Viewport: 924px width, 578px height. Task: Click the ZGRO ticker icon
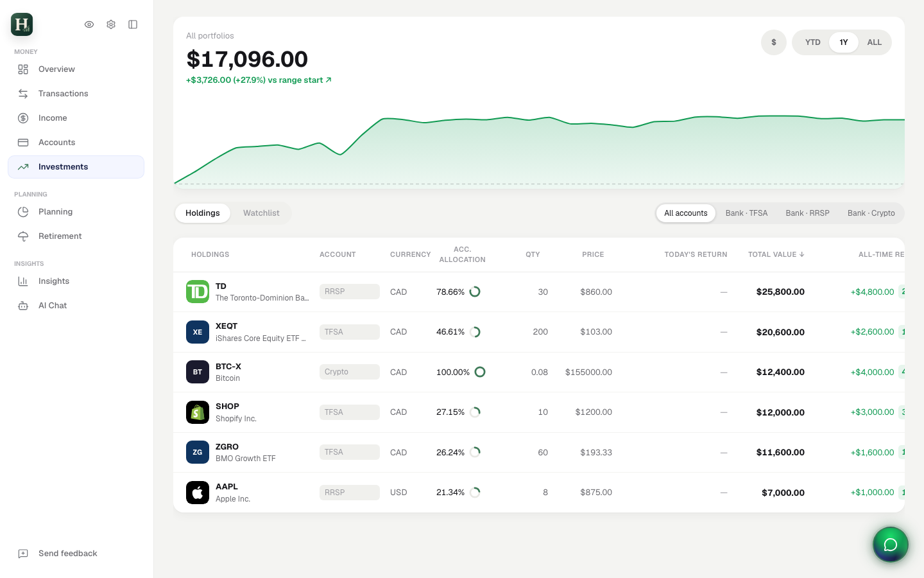(198, 452)
